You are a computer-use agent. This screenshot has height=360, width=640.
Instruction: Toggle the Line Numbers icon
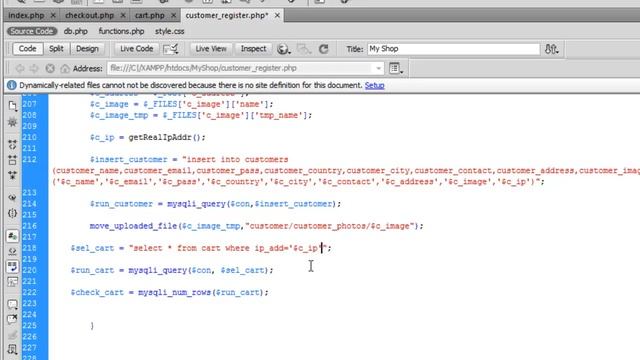click(12, 236)
